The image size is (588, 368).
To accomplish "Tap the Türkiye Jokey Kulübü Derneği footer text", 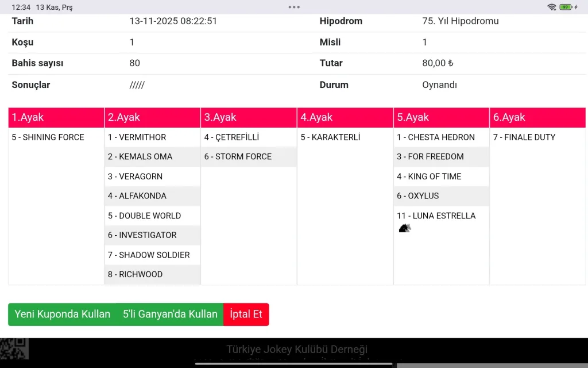I will 297,349.
